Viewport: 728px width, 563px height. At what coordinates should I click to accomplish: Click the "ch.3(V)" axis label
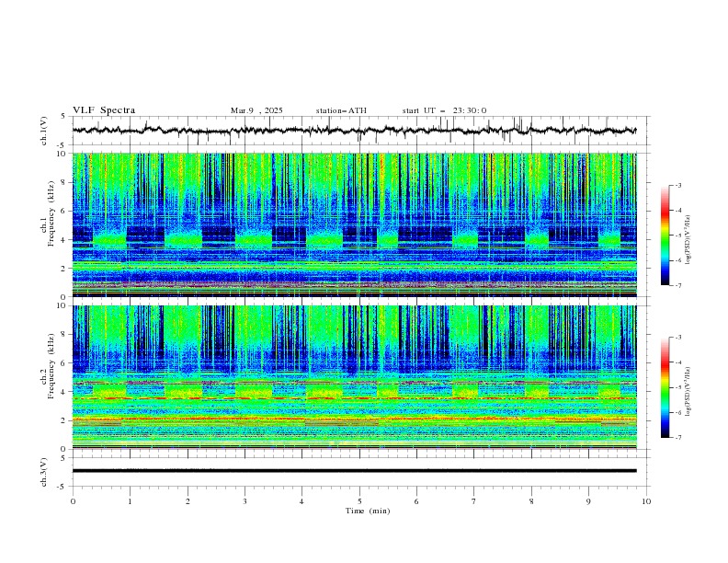[44, 472]
